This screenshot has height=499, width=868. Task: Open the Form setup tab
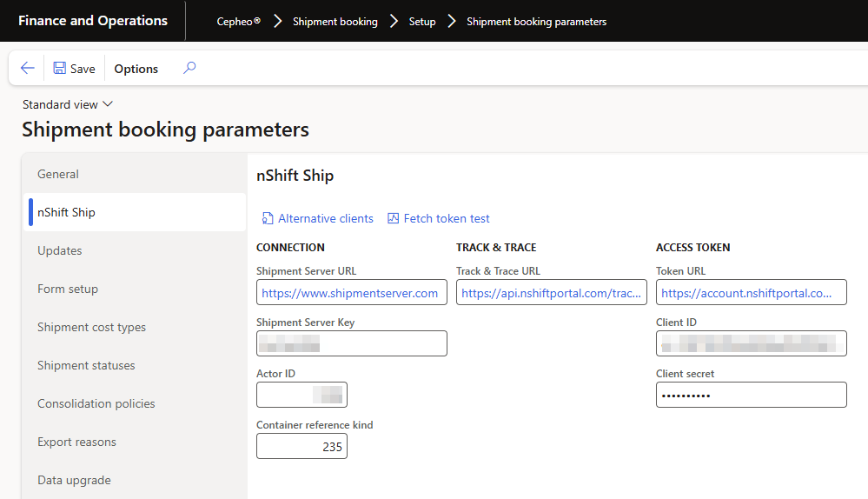(68, 289)
